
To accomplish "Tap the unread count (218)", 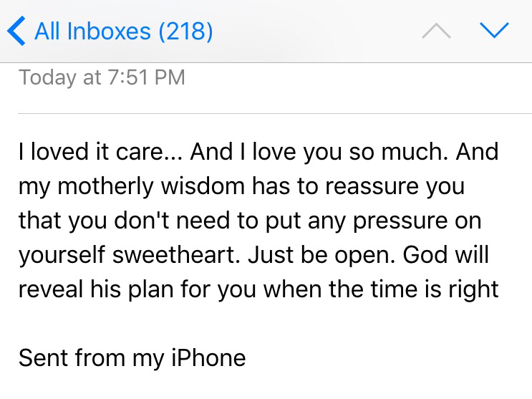I will (x=185, y=31).
